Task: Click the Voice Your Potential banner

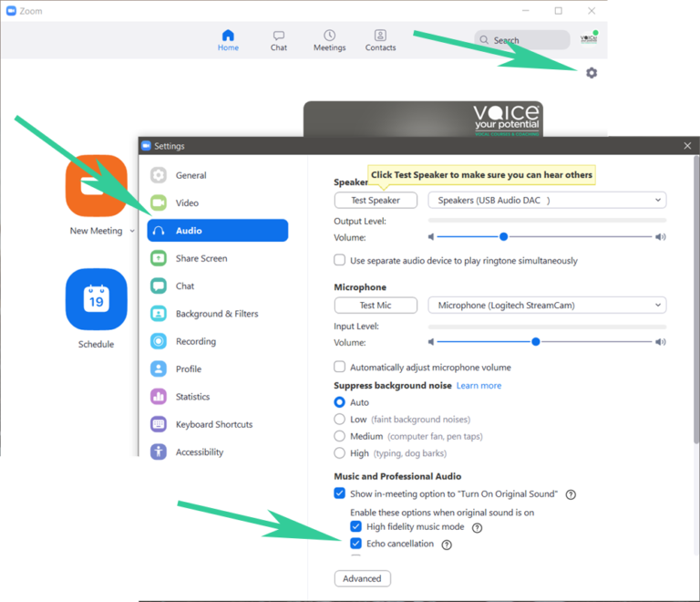Action: (423, 119)
